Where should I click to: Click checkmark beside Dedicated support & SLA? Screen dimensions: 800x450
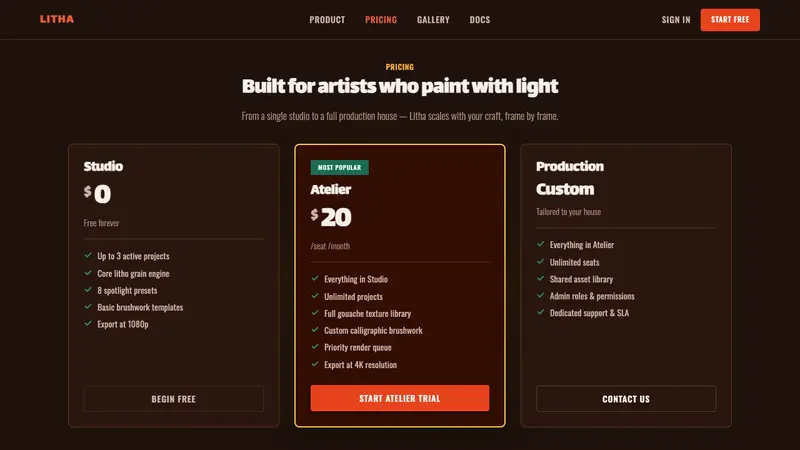click(540, 312)
